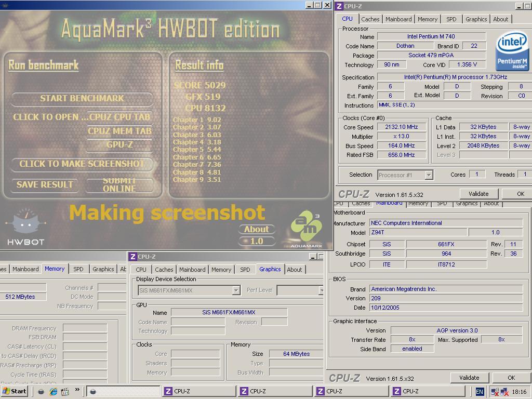Click Validate in the Mainboard CPU-Z window
This screenshot has width=532, height=399.
pyautogui.click(x=469, y=378)
